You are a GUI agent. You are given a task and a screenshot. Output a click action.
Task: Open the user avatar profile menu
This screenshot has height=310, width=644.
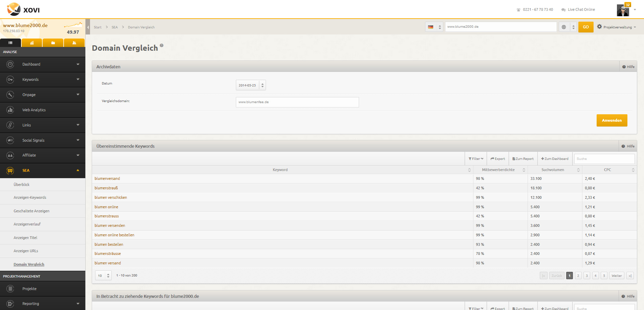623,10
